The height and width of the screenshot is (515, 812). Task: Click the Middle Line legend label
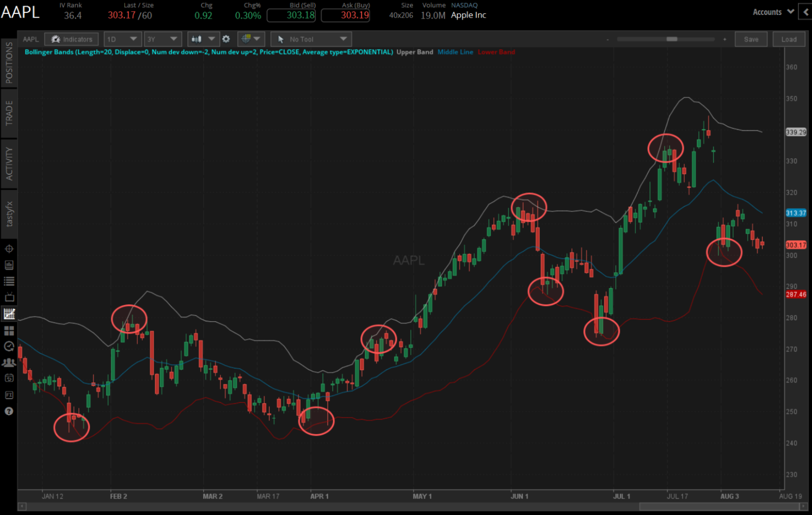(x=455, y=52)
